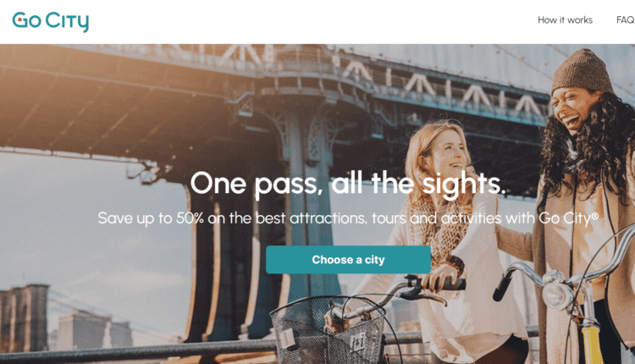The width and height of the screenshot is (635, 364).
Task: Click the orange dot inside the logo's G
Action: [x=19, y=19]
